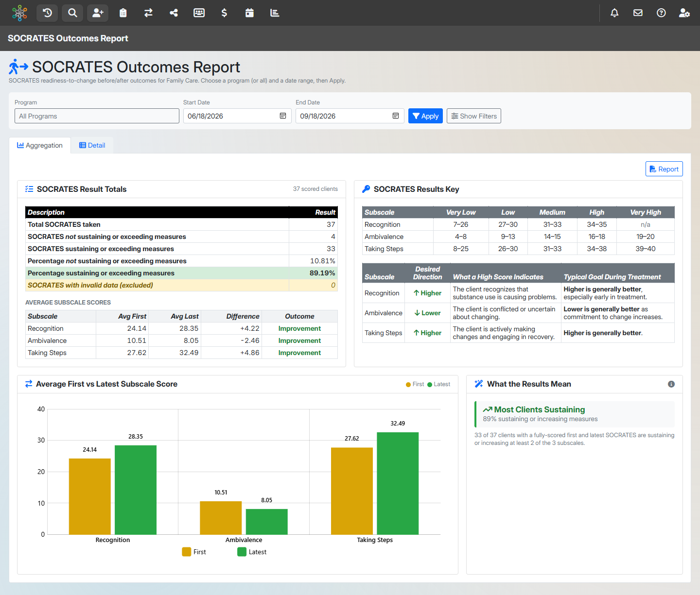
Task: Click the Taking Steps First bar 27.62
Action: click(352, 491)
